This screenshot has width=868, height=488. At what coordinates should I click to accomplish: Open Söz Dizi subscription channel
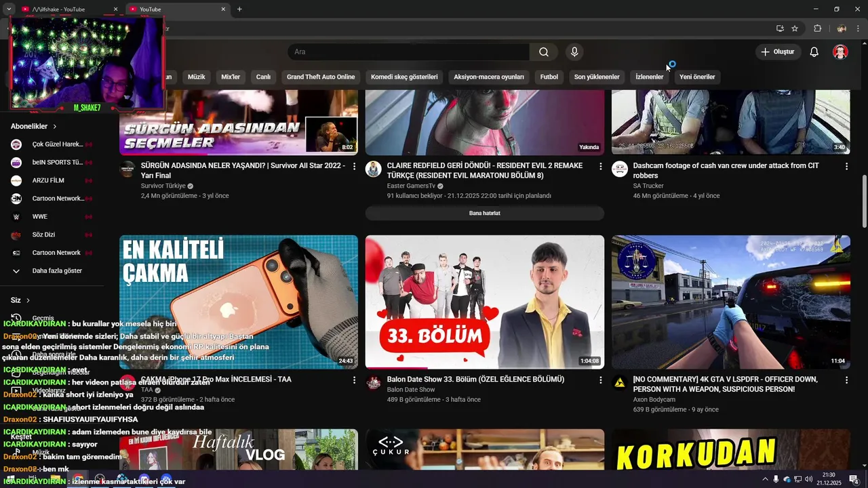tap(52, 235)
